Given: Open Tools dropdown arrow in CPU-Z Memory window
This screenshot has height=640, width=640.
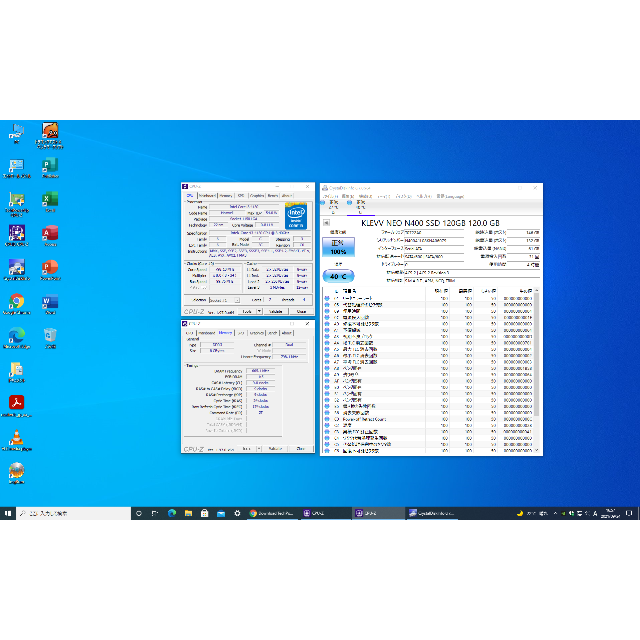Looking at the screenshot, I should coord(259,449).
